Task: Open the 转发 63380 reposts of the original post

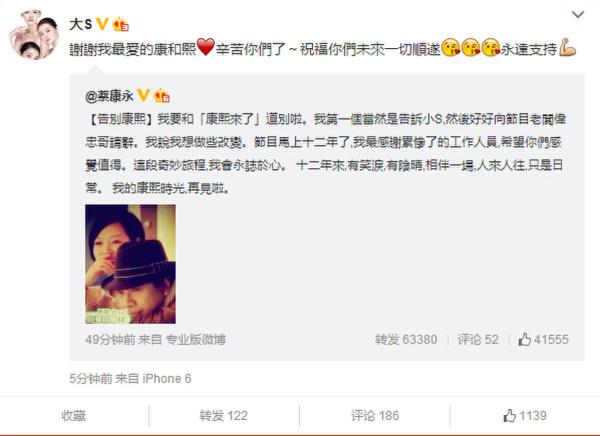Action: 406,340
